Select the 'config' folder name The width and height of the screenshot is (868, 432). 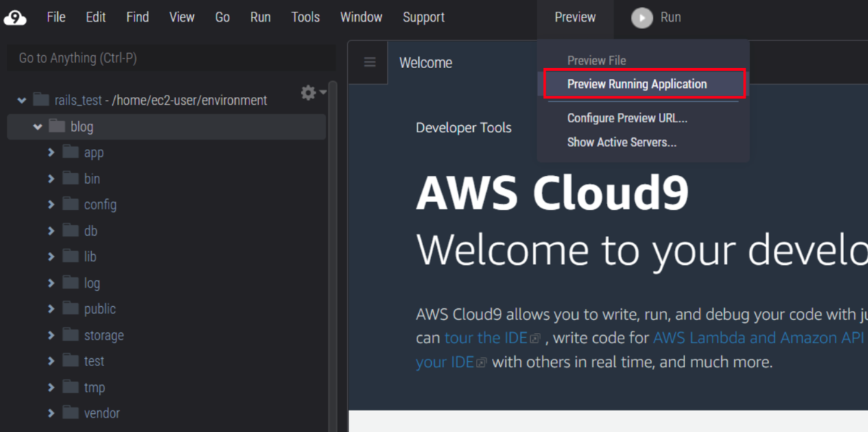pyautogui.click(x=100, y=205)
